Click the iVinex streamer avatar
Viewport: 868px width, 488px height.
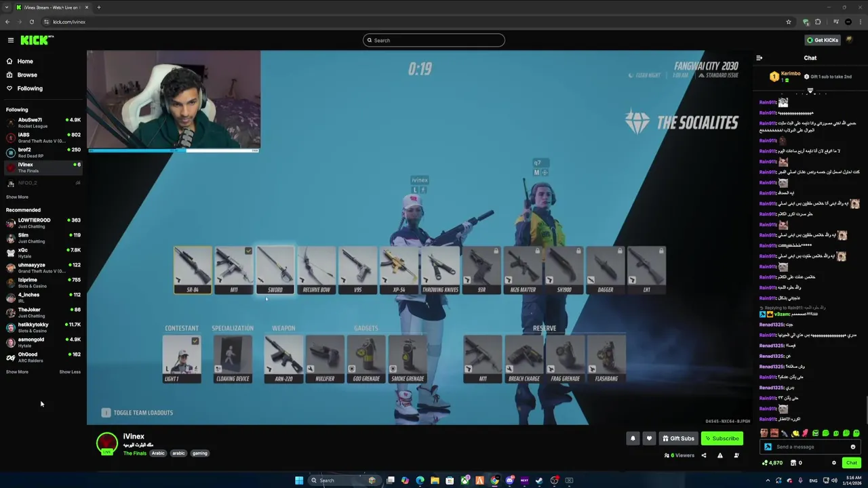pos(106,443)
